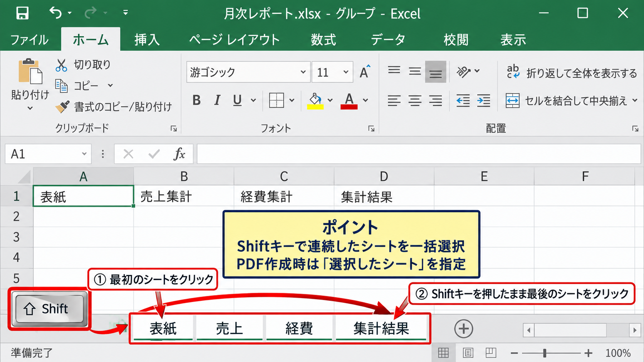The image size is (644, 362).
Task: Open the 游ゴシック font name combo box
Action: click(248, 72)
